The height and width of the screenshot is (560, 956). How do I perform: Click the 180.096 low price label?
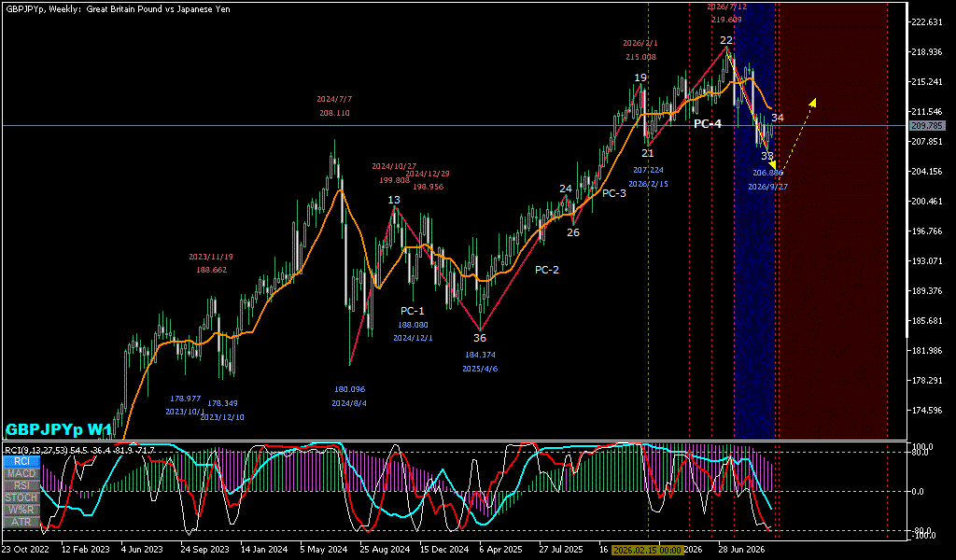click(x=349, y=389)
